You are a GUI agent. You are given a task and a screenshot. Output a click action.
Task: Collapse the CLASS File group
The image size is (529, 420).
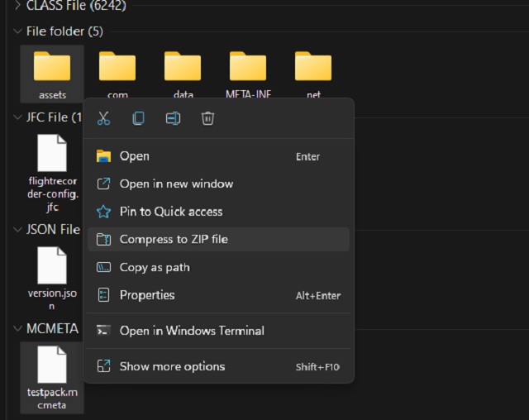18,6
